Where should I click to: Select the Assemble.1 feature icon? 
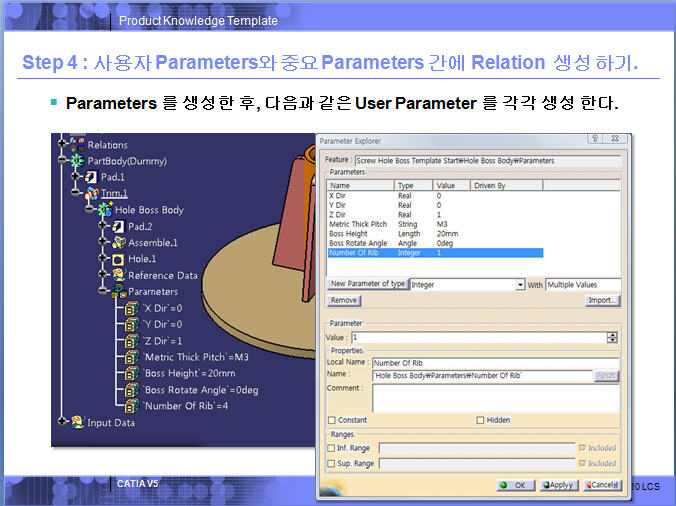point(118,242)
